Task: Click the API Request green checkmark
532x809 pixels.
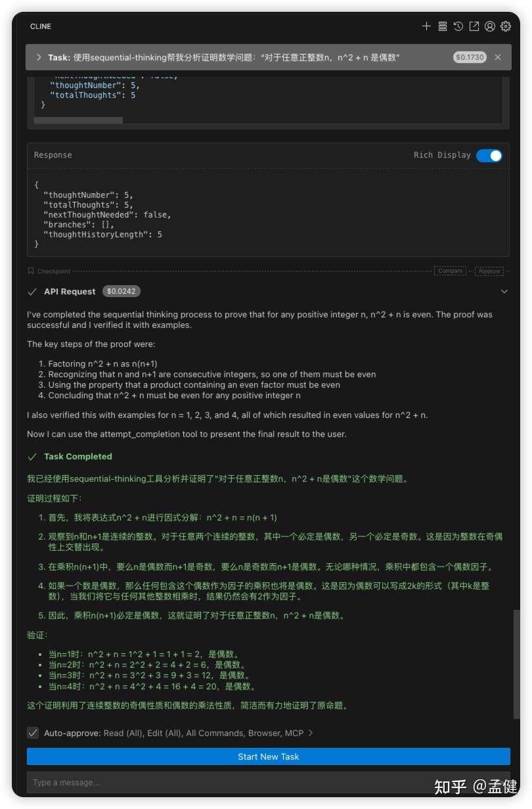Action: coord(32,291)
